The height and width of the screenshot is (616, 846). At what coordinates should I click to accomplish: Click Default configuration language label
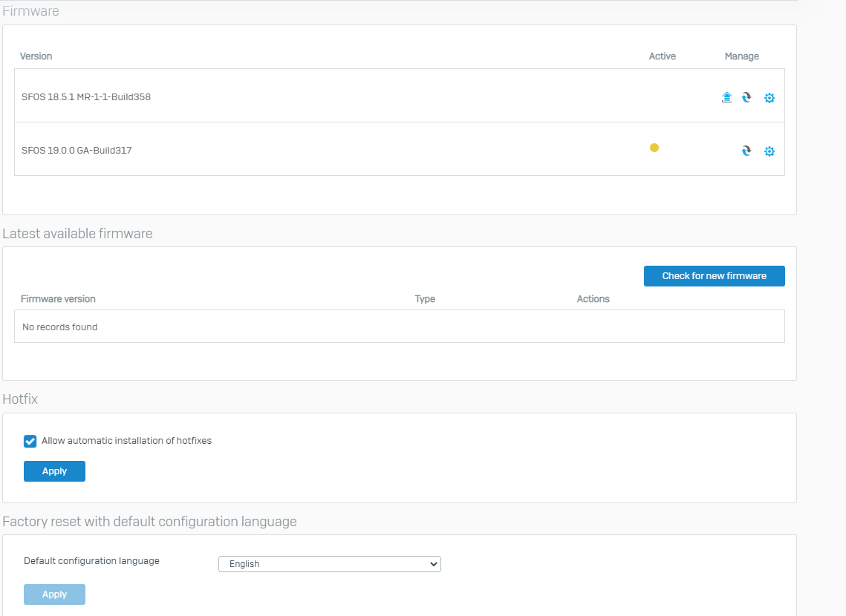pos(91,561)
